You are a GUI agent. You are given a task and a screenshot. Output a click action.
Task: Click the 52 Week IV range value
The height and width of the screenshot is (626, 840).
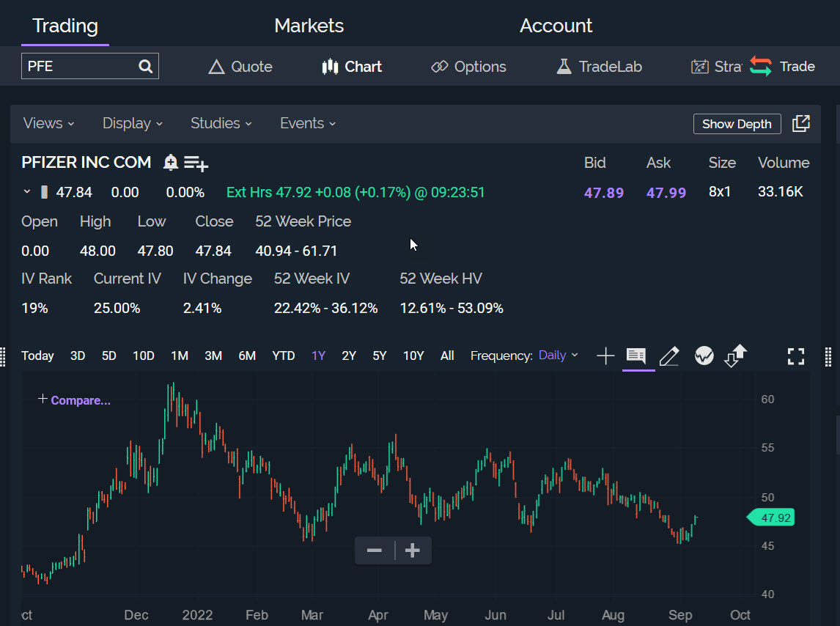325,308
